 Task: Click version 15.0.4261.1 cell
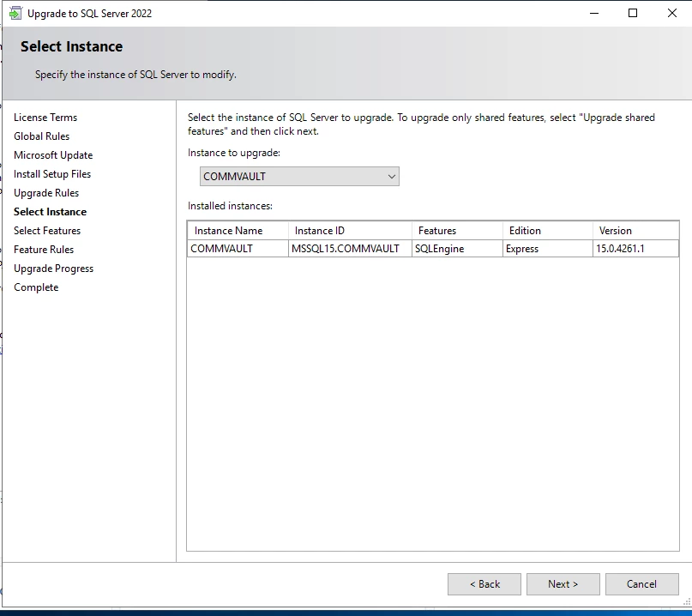[x=635, y=249]
